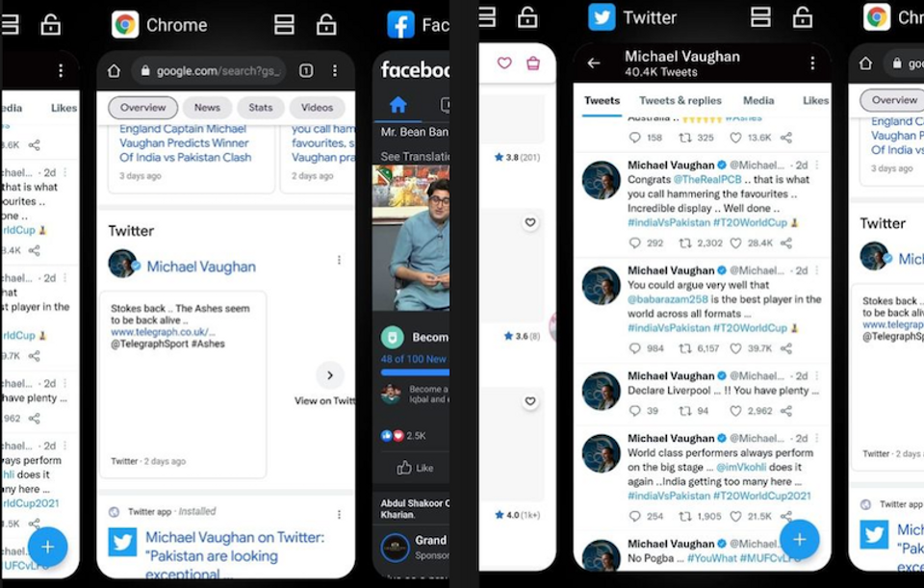Retweet the tweet with 2,302 retweets
This screenshot has width=924, height=588.
[684, 243]
